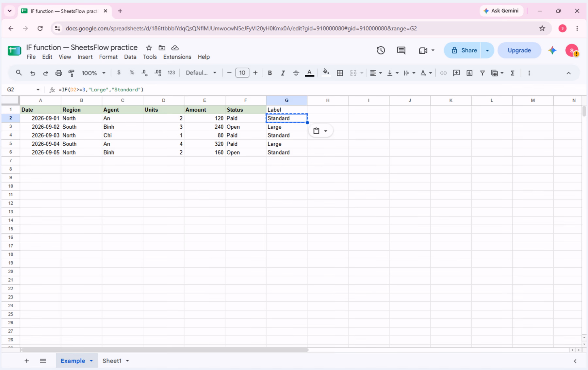Redo the last undone action

click(x=46, y=73)
